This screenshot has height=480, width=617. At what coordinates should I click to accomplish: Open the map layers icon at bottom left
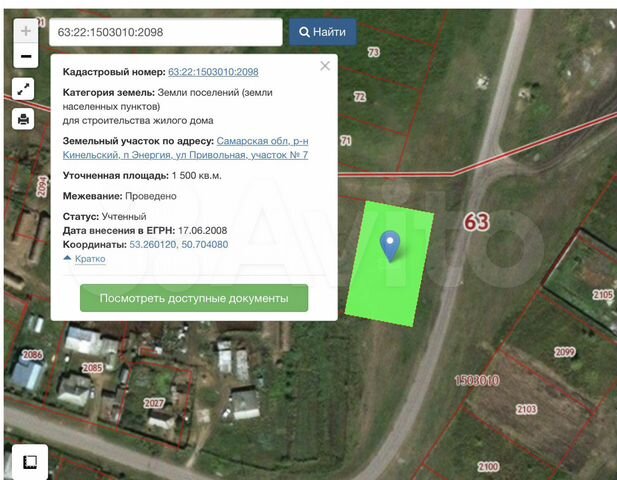[30, 461]
